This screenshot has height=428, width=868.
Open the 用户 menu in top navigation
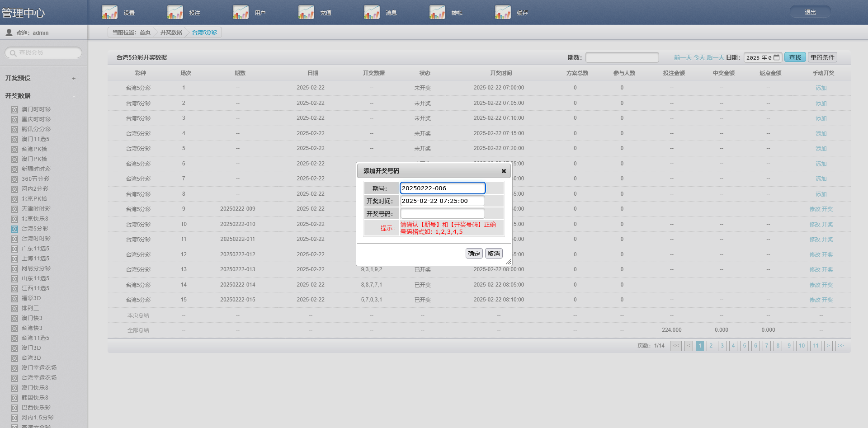[260, 13]
